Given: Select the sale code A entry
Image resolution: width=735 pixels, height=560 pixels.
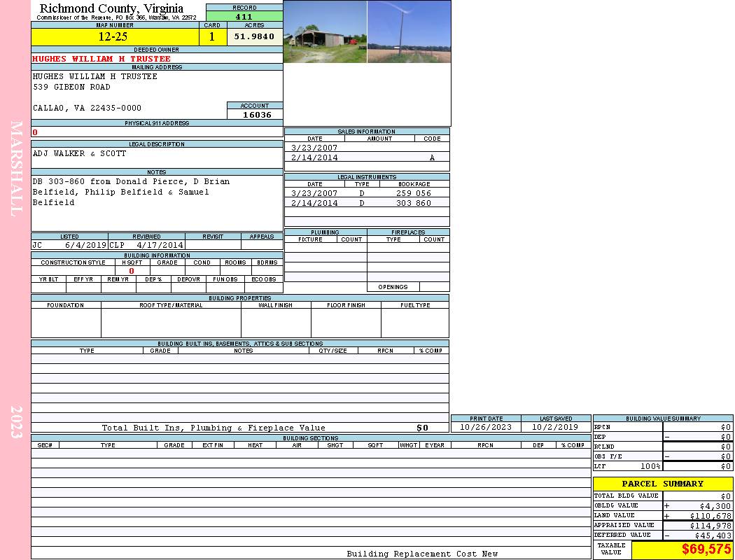Looking at the screenshot, I should pyautogui.click(x=432, y=158).
